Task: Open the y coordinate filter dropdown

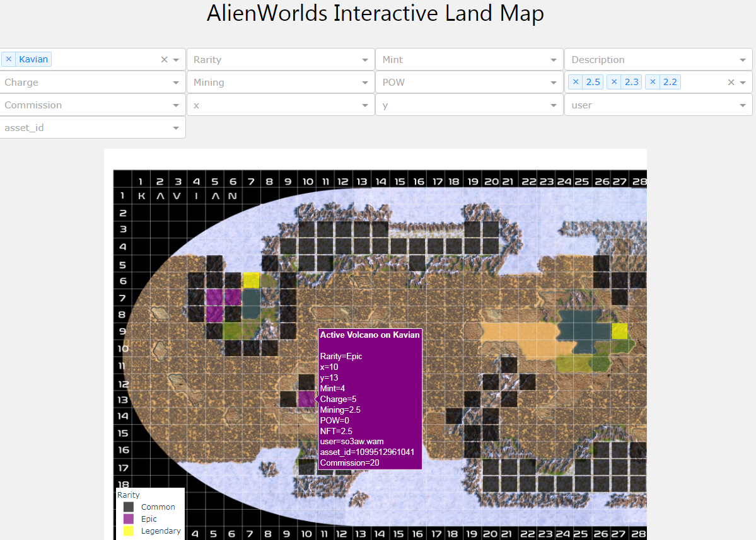Action: point(469,105)
